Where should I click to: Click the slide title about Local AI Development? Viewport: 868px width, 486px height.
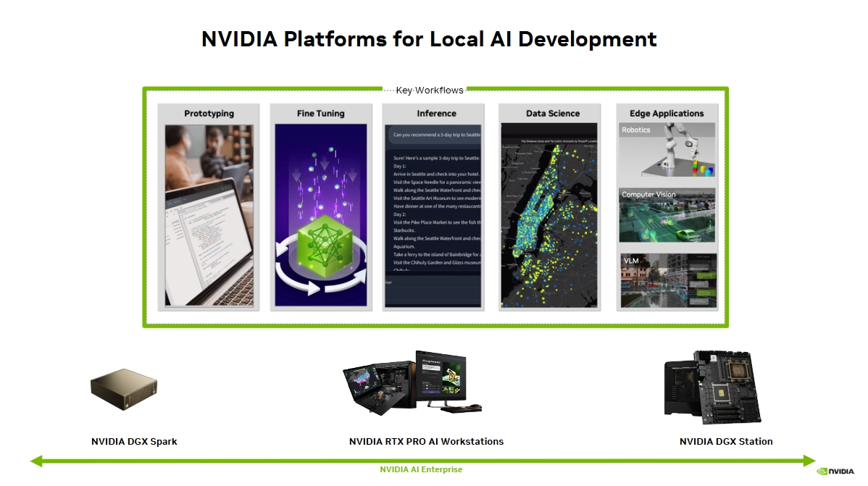tap(429, 39)
